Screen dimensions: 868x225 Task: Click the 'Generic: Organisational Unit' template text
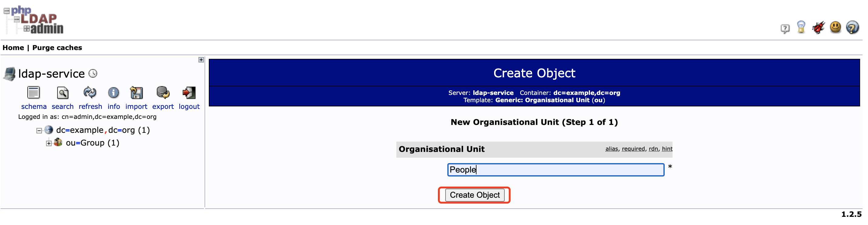click(543, 100)
